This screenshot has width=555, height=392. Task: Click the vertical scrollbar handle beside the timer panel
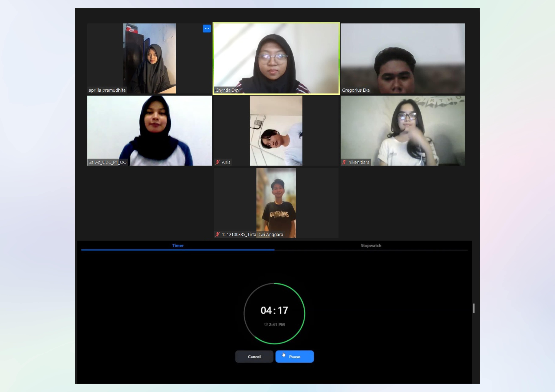click(x=474, y=308)
